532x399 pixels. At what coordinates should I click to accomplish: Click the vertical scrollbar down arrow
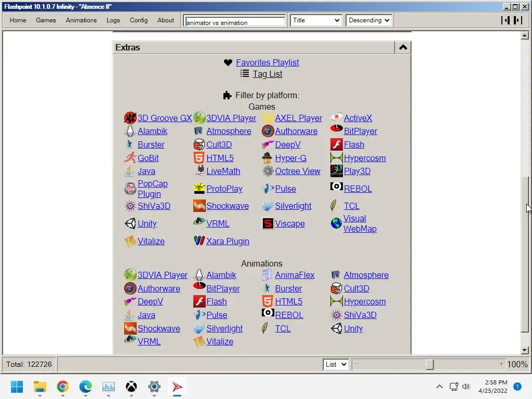click(525, 350)
